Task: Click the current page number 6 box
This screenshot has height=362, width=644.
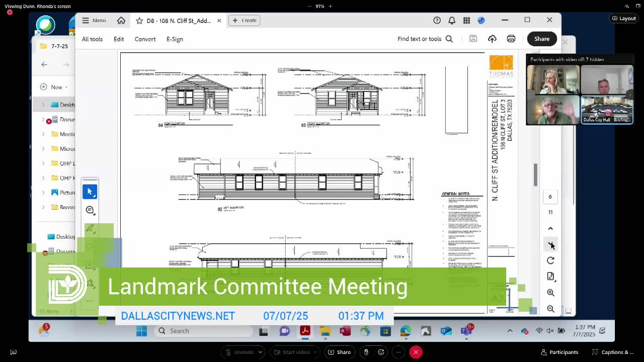Action: pyautogui.click(x=550, y=197)
